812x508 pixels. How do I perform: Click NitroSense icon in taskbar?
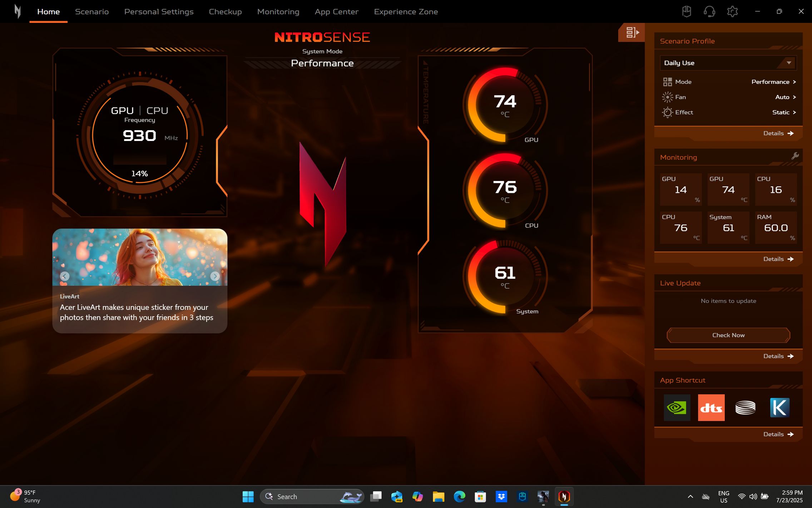point(564,497)
